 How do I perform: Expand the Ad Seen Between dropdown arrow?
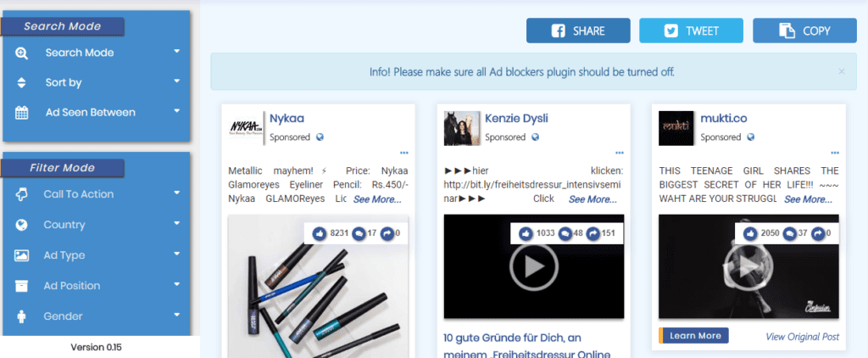tap(177, 111)
